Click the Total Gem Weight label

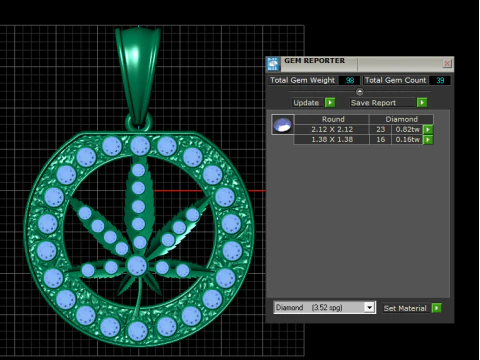click(302, 80)
